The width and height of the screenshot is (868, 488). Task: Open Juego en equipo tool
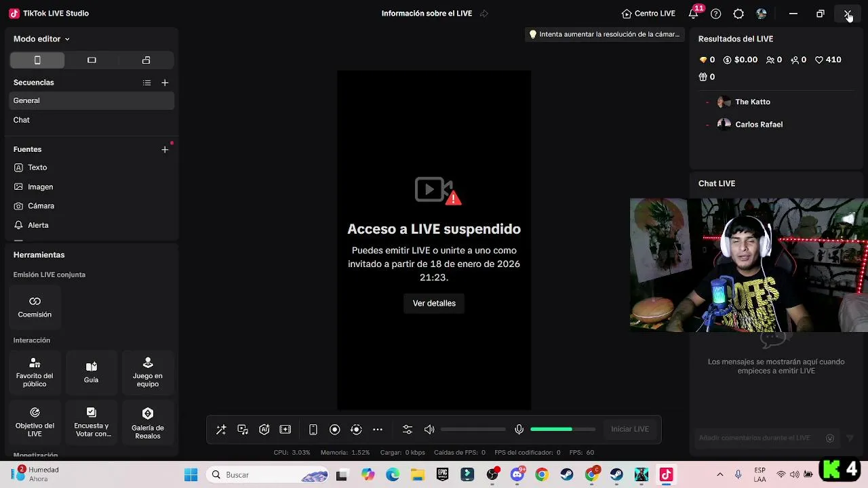point(147,372)
